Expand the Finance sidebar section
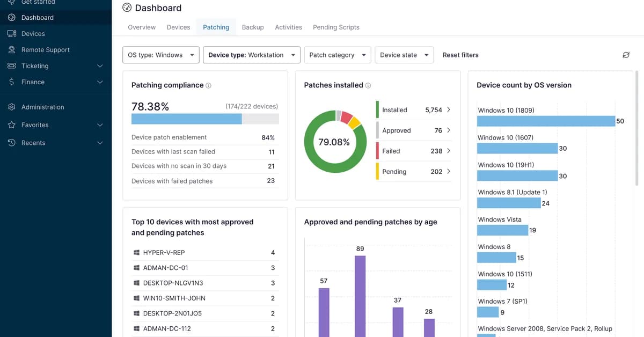This screenshot has width=644, height=337. pyautogui.click(x=100, y=82)
